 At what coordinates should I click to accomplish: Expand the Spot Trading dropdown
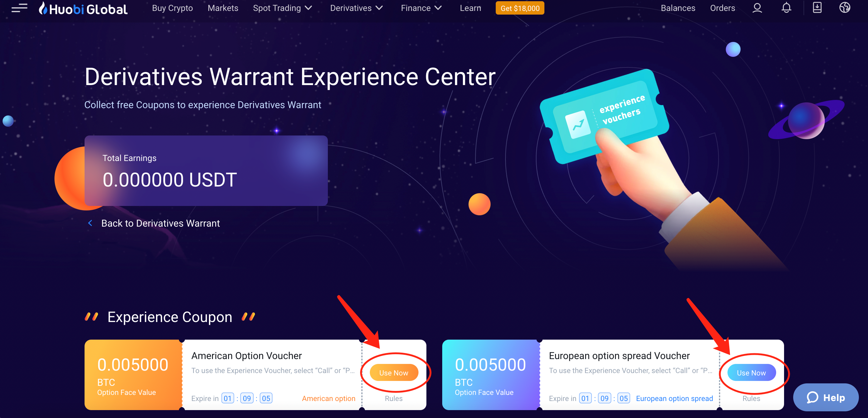pyautogui.click(x=282, y=8)
